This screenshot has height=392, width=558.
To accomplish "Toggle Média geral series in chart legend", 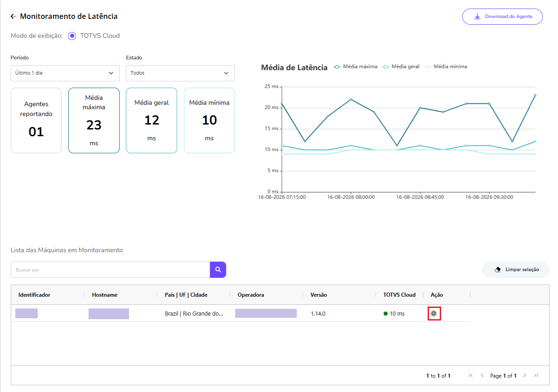I will 401,67.
